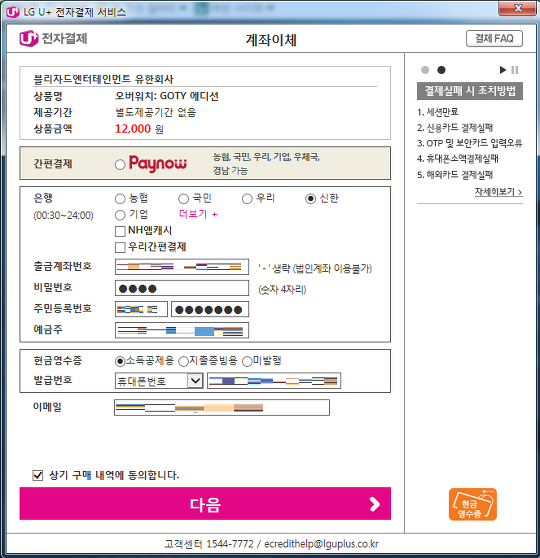Select 미발행 cash receipt option

point(247,362)
